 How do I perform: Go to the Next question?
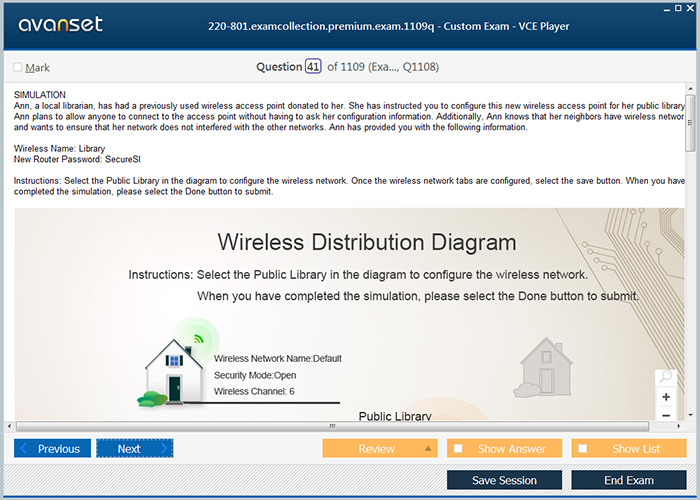point(134,449)
